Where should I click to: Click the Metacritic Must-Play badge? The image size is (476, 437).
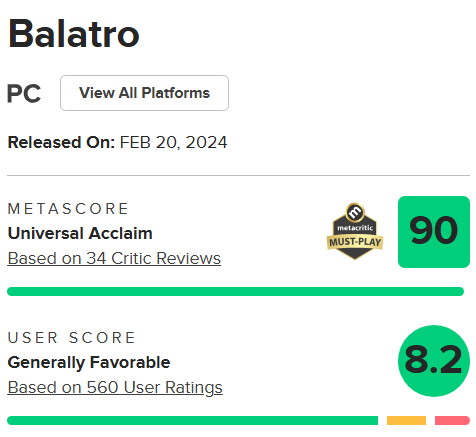355,231
